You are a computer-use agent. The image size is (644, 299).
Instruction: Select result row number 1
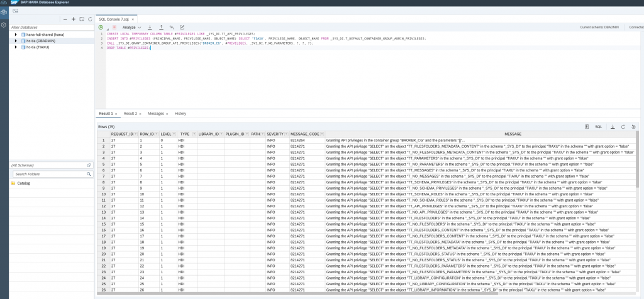tap(104, 140)
